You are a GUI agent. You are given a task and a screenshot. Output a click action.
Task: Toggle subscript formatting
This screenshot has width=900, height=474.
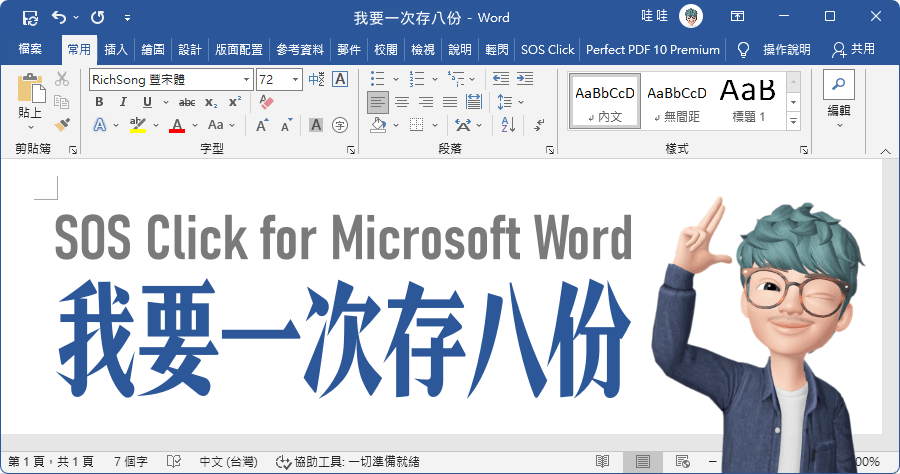pyautogui.click(x=211, y=102)
